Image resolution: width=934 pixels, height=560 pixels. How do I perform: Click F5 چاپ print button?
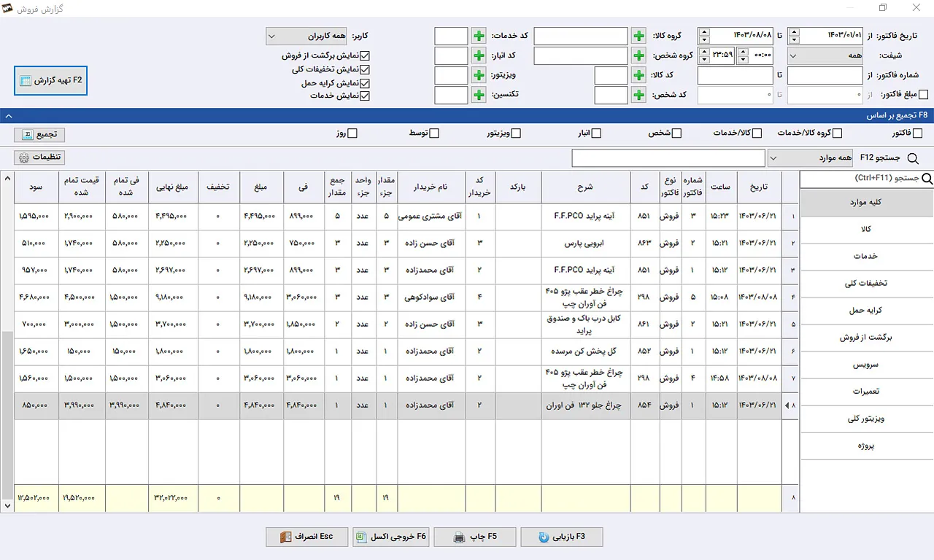point(475,537)
